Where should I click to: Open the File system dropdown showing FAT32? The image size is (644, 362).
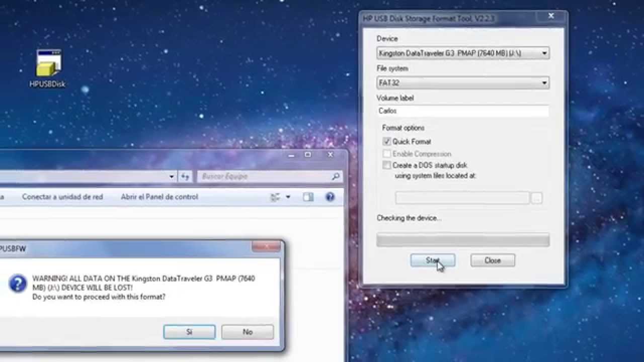coord(463,83)
